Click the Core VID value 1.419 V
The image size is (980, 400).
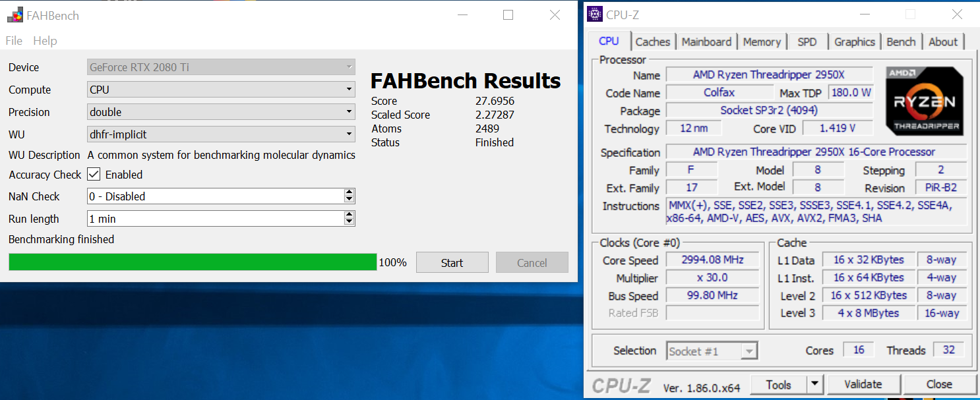point(838,129)
